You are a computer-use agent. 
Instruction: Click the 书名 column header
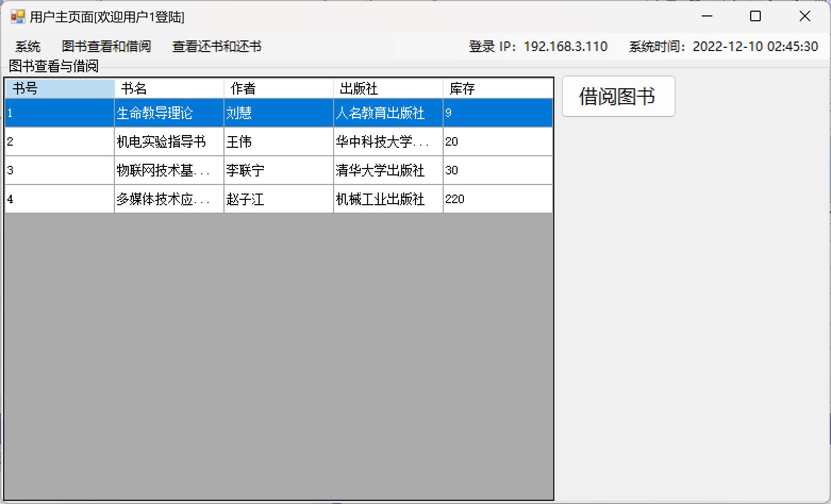169,89
